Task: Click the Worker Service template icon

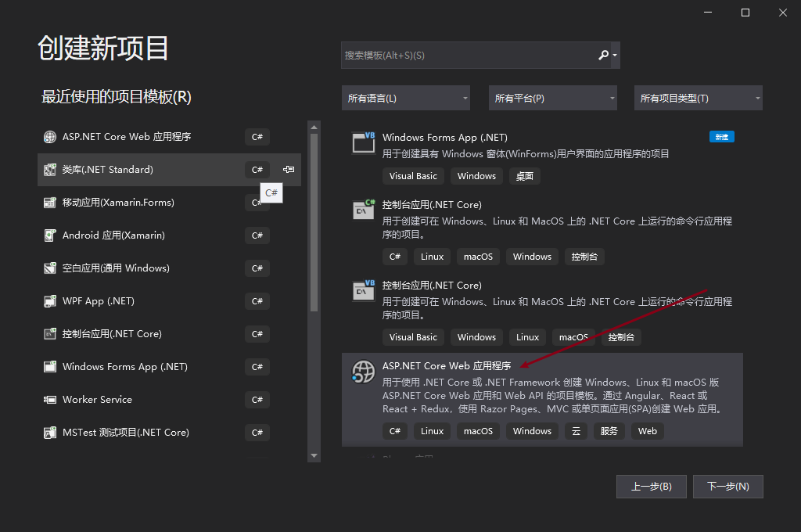Action: [50, 400]
